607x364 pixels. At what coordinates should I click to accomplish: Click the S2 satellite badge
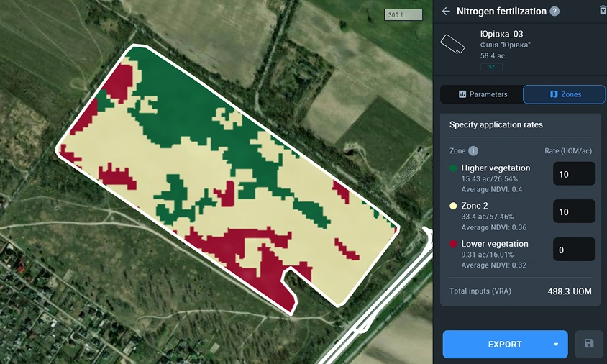tap(491, 67)
